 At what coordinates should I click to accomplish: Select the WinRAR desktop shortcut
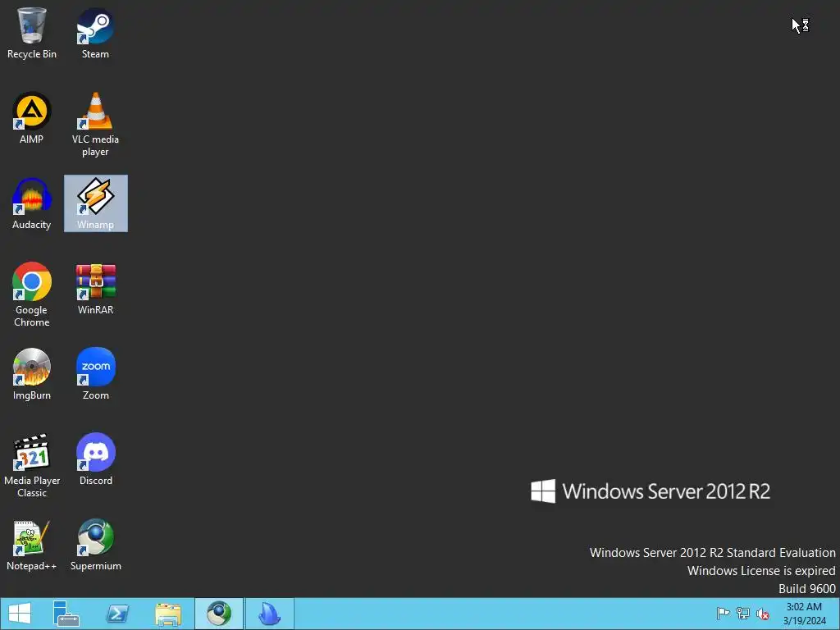tap(95, 289)
